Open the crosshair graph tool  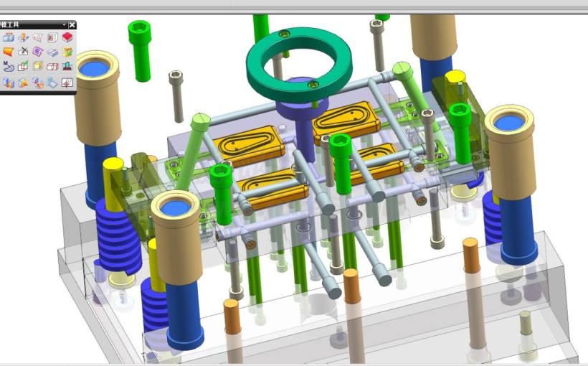67,83
